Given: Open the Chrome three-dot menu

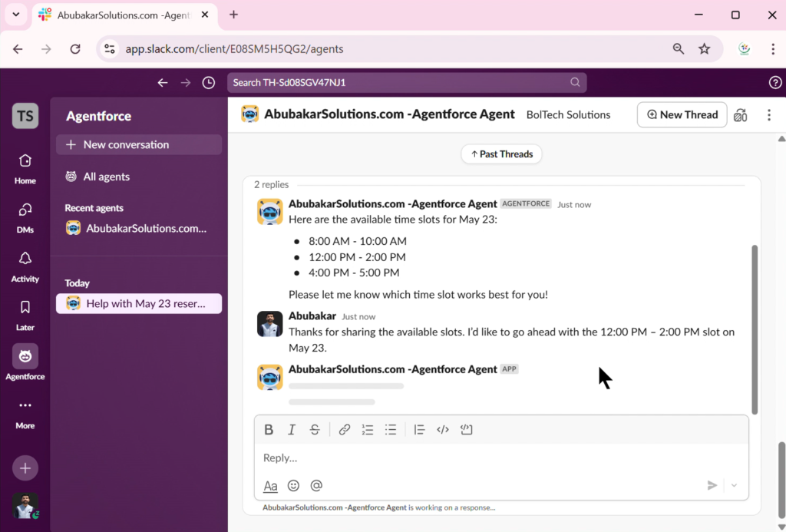Looking at the screenshot, I should pyautogui.click(x=772, y=48).
